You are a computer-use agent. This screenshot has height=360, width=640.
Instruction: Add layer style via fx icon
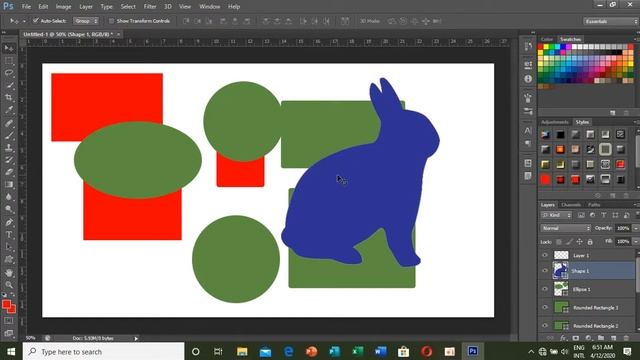click(563, 338)
